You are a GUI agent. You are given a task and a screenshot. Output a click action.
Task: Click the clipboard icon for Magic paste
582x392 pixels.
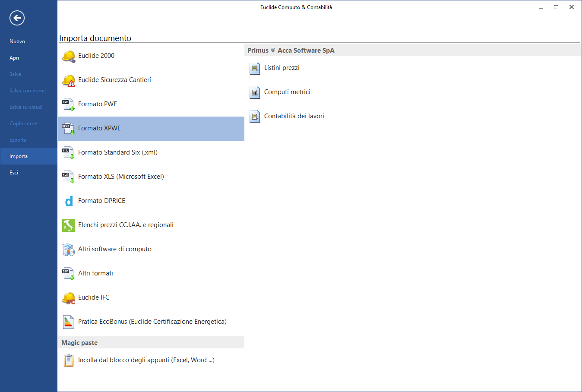point(68,360)
